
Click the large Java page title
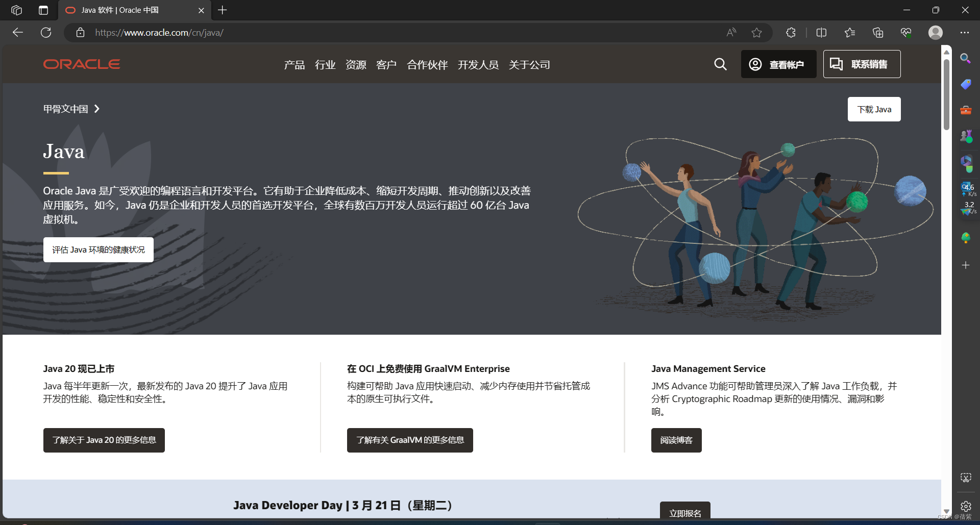(64, 152)
